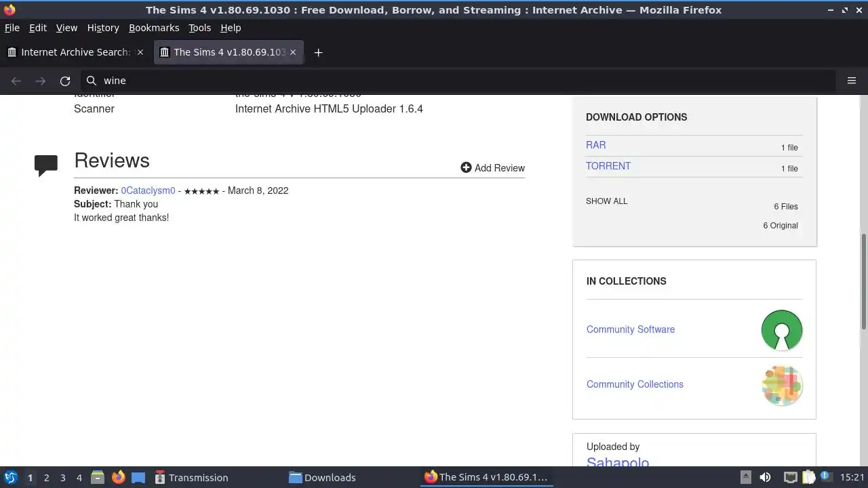Click the '6 Original' files text
This screenshot has width=868, height=488.
click(x=781, y=226)
